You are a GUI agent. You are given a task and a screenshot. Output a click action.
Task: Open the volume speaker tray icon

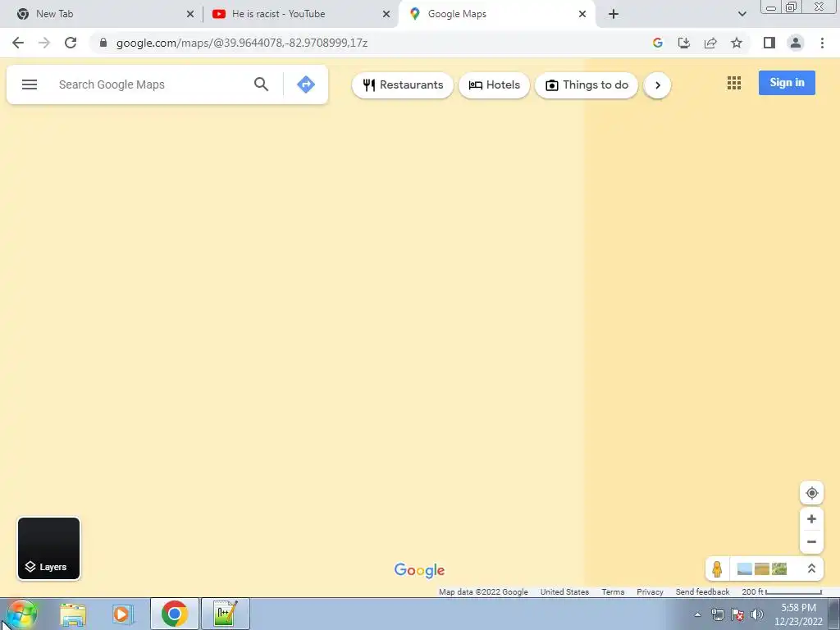[757, 614]
